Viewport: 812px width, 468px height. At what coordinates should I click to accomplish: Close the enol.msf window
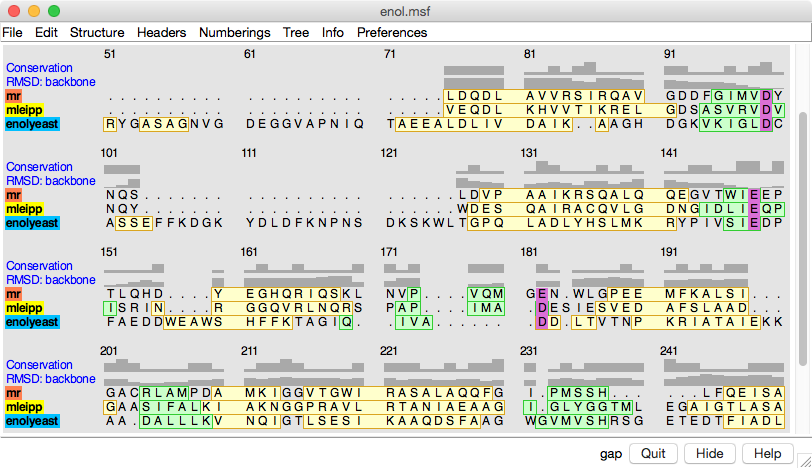13,11
